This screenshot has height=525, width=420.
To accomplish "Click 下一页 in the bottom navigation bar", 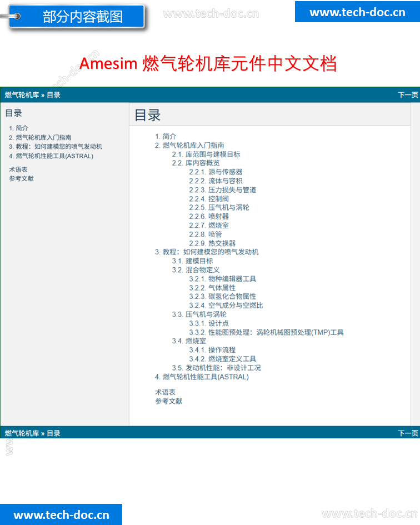I will [408, 433].
